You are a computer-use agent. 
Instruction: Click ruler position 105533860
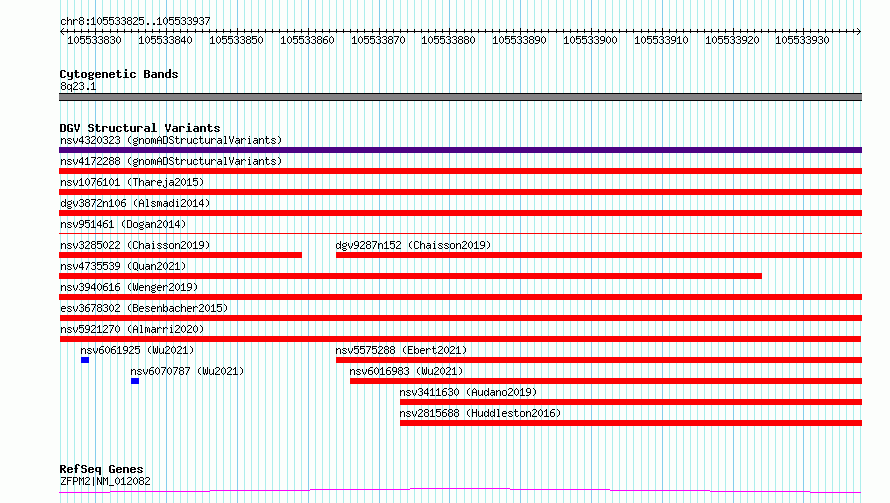tap(307, 40)
